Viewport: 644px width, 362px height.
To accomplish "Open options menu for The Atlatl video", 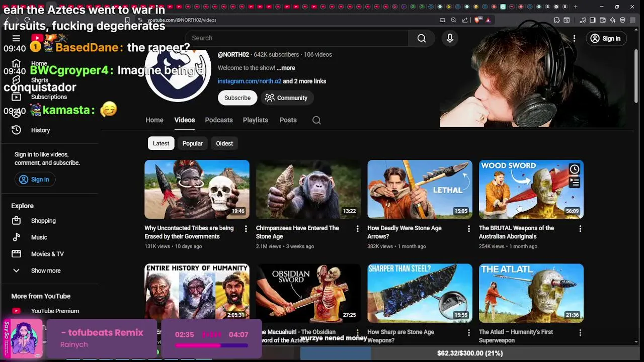I will [x=580, y=333].
